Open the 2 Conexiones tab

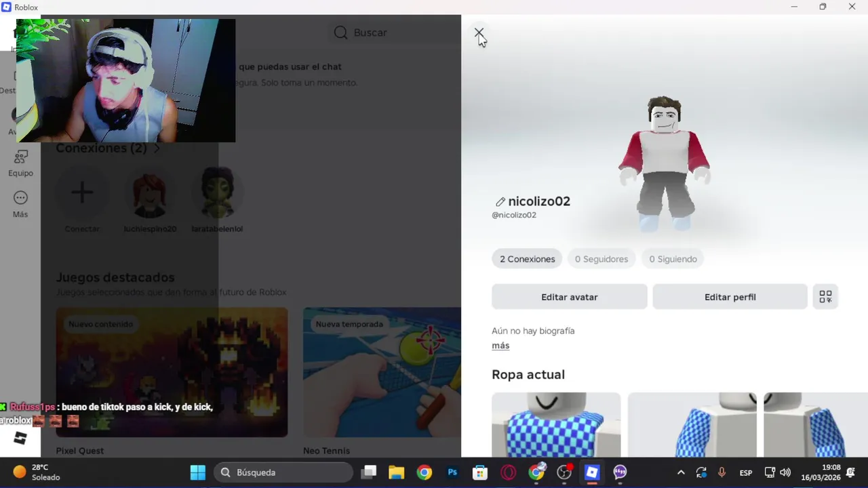(x=527, y=259)
